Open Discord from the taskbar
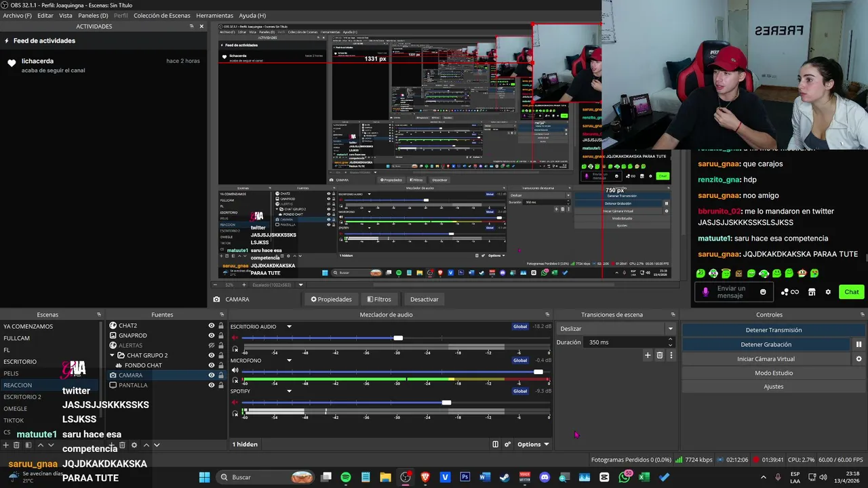Image resolution: width=868 pixels, height=488 pixels. point(545,477)
